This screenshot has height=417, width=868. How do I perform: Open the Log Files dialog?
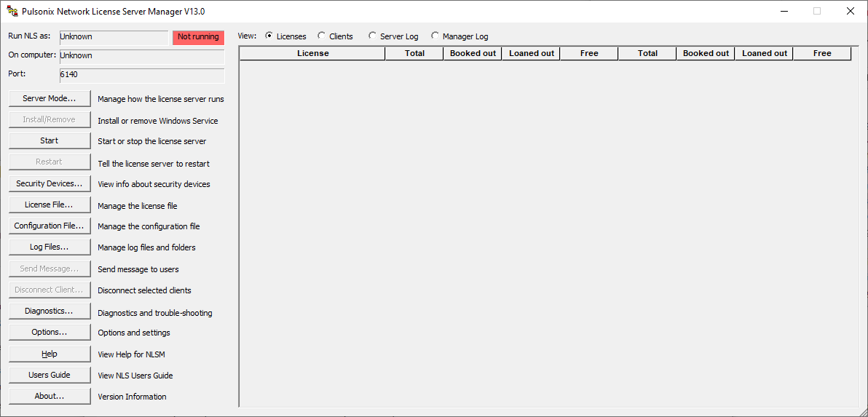coord(50,247)
